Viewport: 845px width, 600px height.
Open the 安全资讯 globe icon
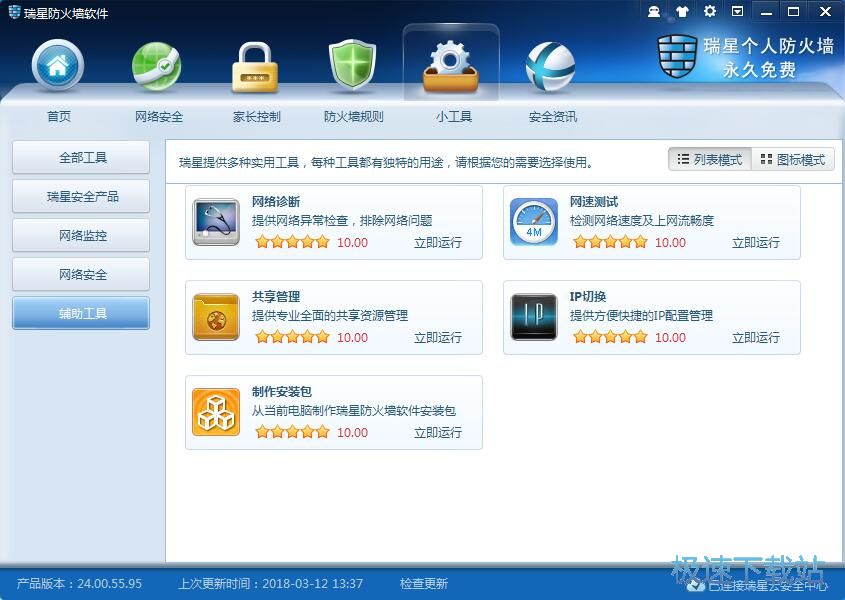click(550, 67)
